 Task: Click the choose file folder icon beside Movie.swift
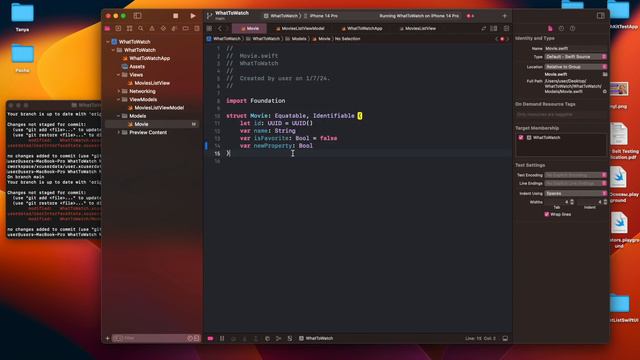click(x=605, y=74)
